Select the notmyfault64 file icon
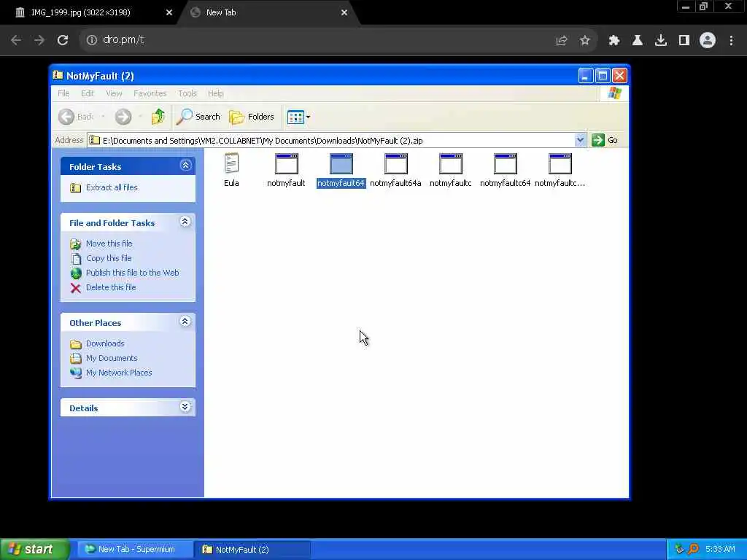This screenshot has height=560, width=747. 341,164
